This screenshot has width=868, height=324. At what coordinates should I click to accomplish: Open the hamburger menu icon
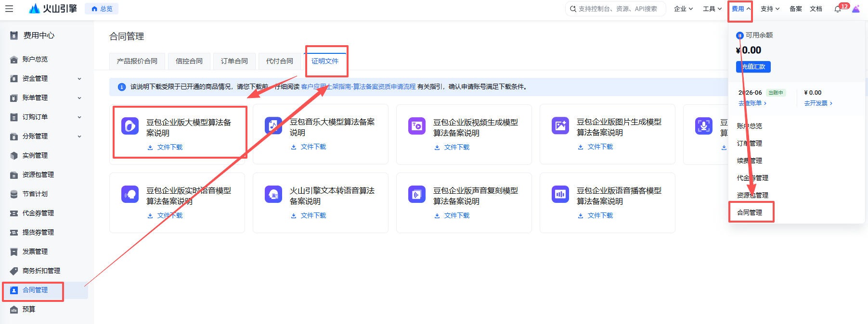pyautogui.click(x=9, y=9)
